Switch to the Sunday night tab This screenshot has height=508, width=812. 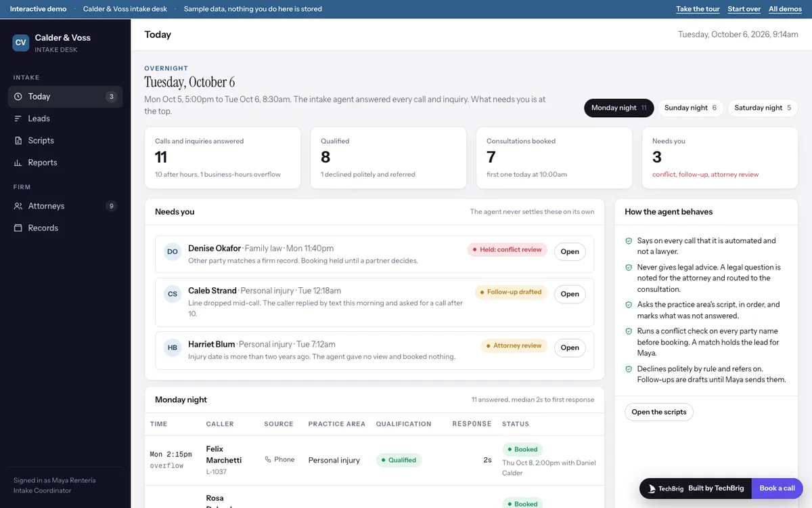(x=690, y=108)
